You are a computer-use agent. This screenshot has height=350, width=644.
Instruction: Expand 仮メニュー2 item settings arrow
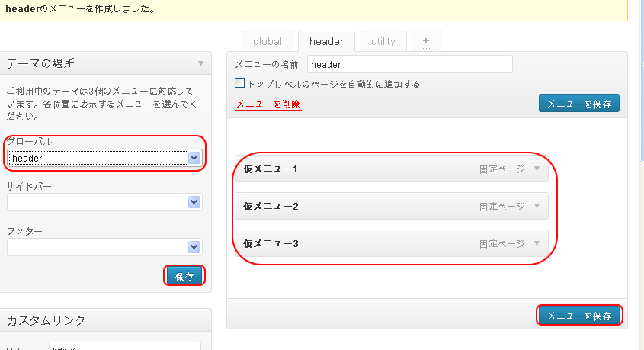(x=537, y=206)
